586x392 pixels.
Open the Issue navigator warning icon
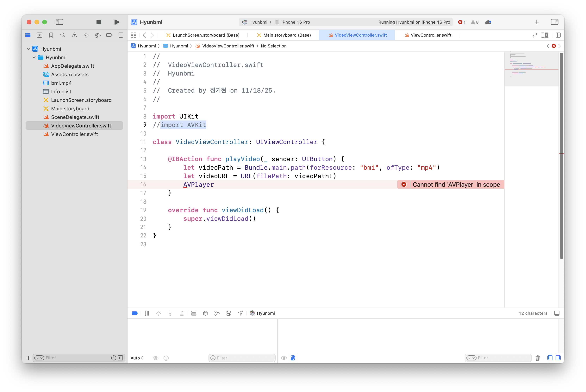(74, 35)
